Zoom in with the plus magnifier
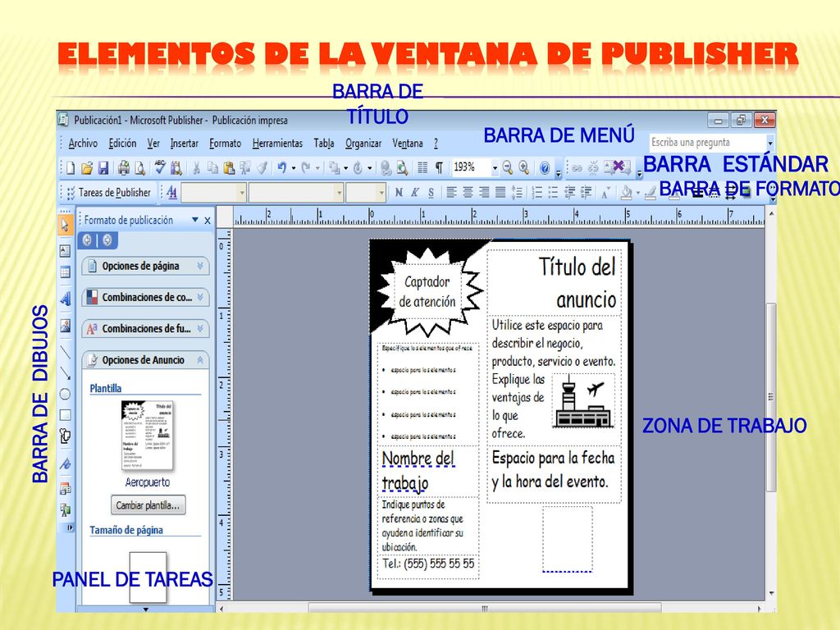The image size is (840, 630). 524,167
